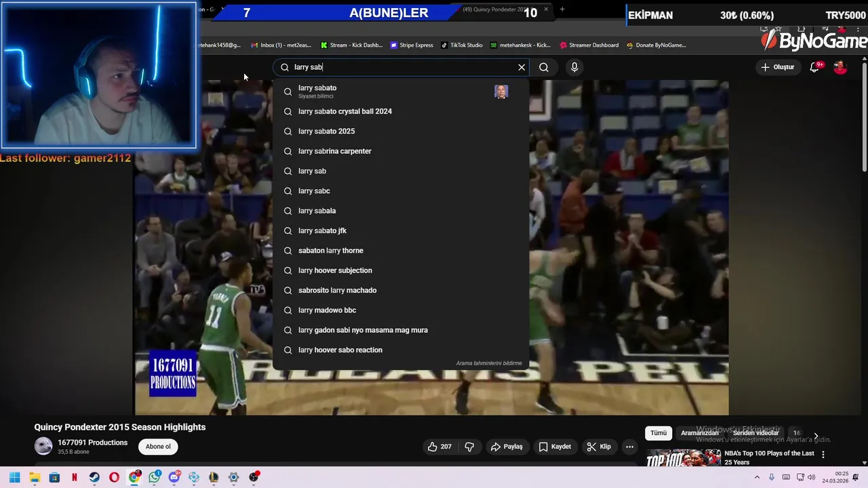Open more actions ellipsis under the video
The height and width of the screenshot is (488, 868).
(629, 447)
